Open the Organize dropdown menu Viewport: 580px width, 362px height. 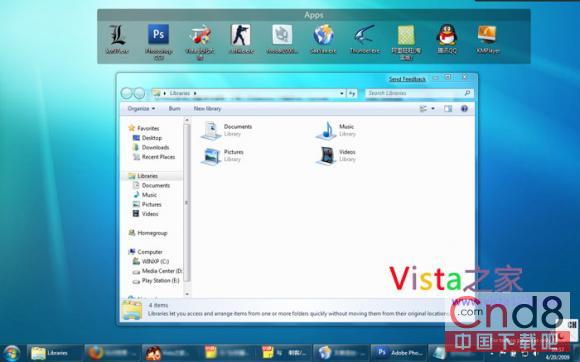[x=141, y=109]
